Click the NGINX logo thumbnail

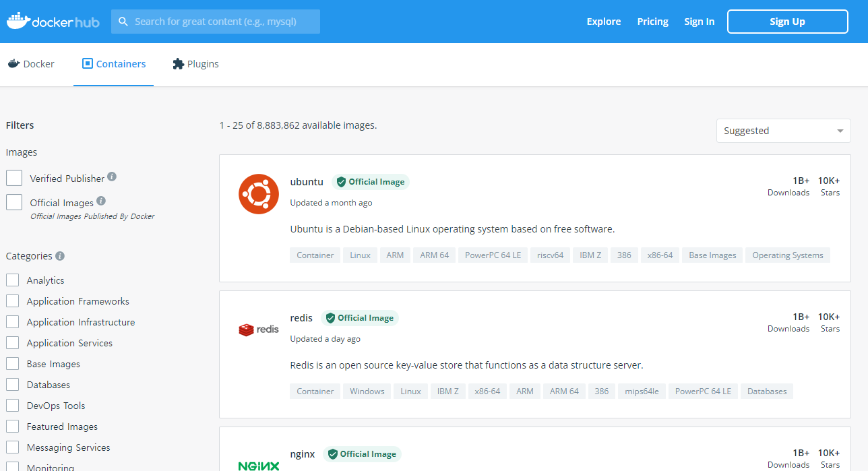point(259,466)
